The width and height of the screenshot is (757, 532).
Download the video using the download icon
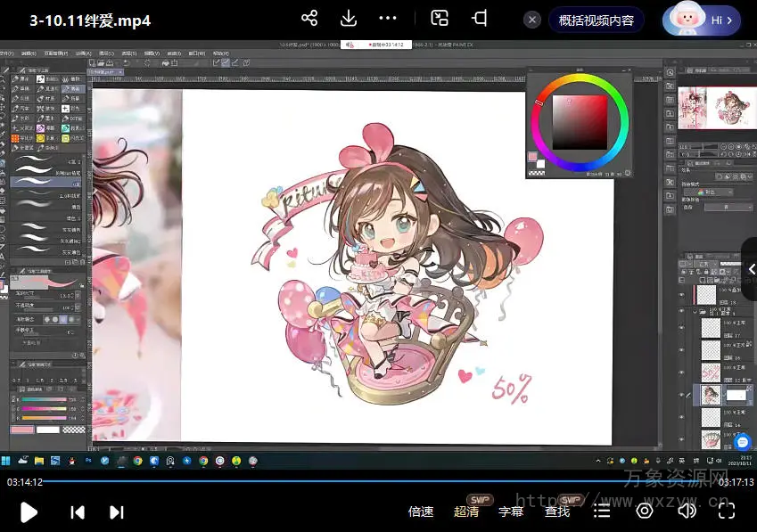[x=349, y=19]
